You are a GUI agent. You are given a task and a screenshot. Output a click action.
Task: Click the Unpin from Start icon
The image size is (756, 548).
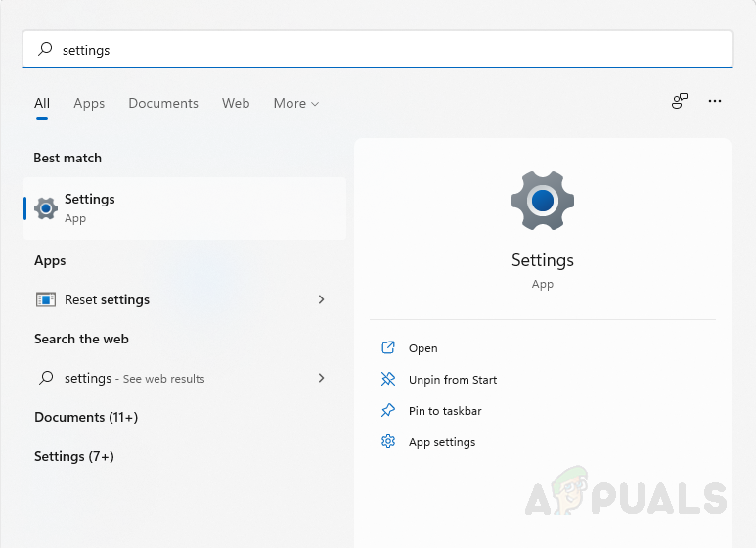(x=388, y=380)
